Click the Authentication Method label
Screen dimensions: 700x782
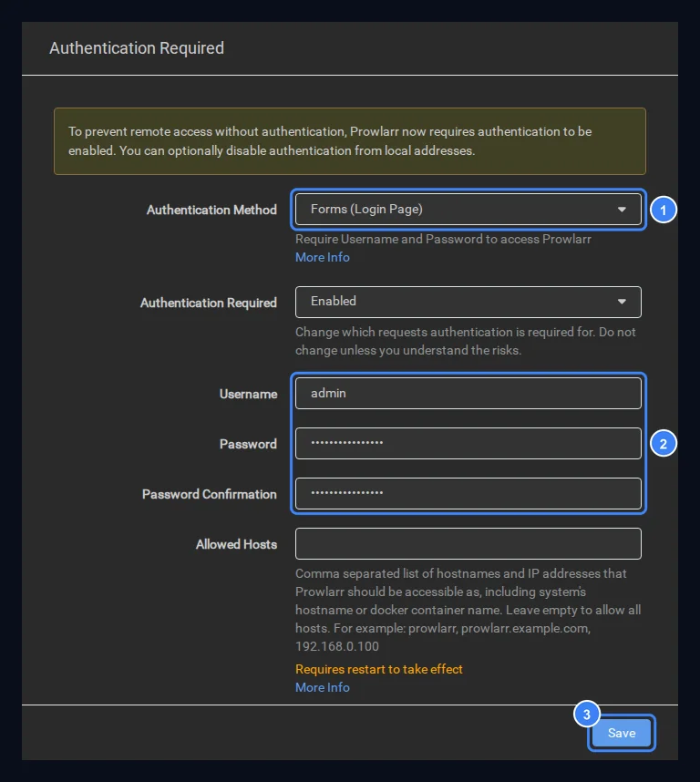(x=211, y=210)
